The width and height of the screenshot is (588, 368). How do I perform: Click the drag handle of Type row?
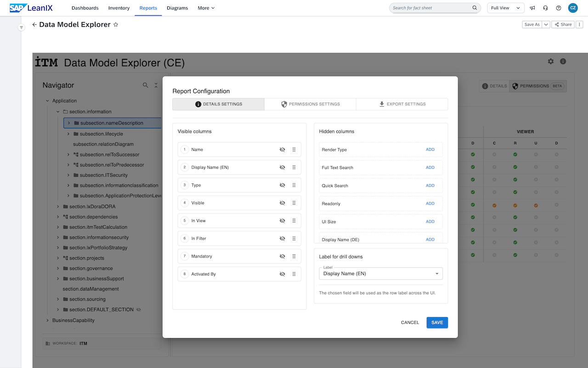294,185
